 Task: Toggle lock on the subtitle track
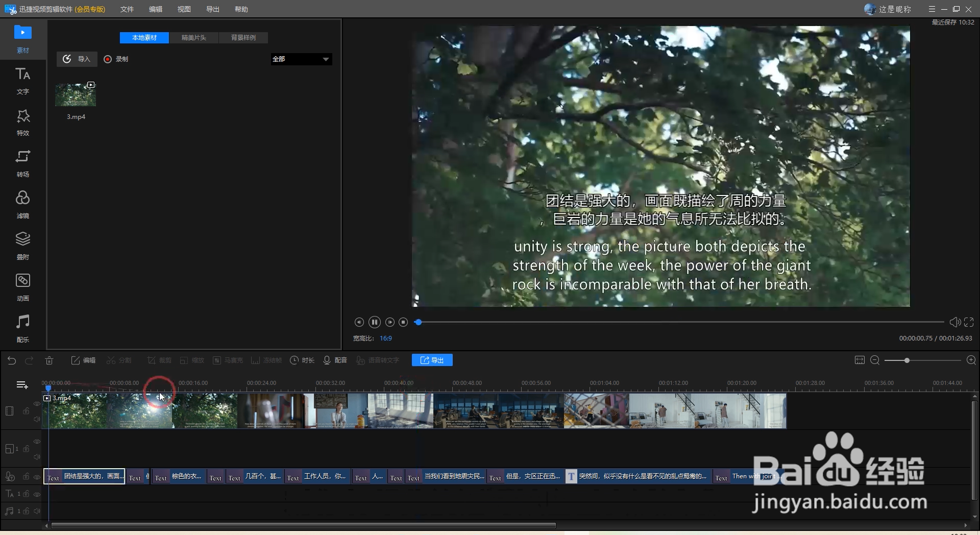26,477
